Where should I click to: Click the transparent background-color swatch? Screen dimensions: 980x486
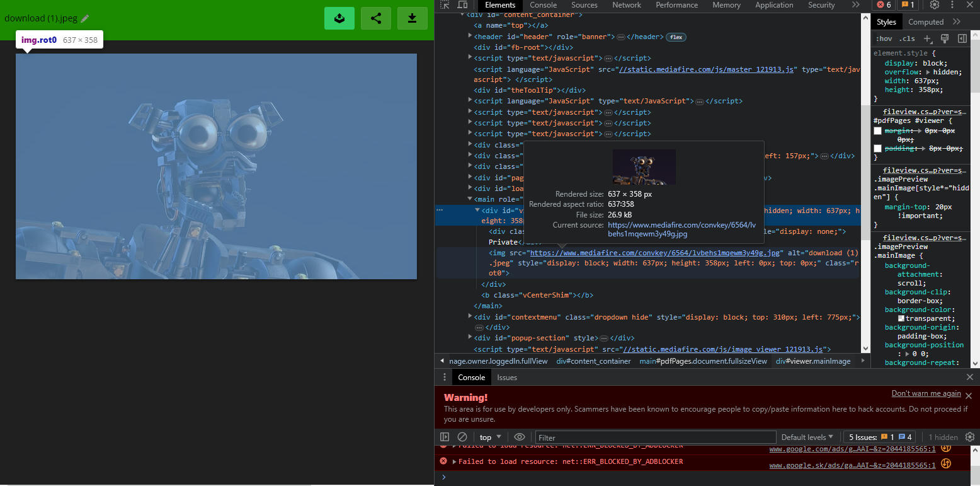coord(901,318)
